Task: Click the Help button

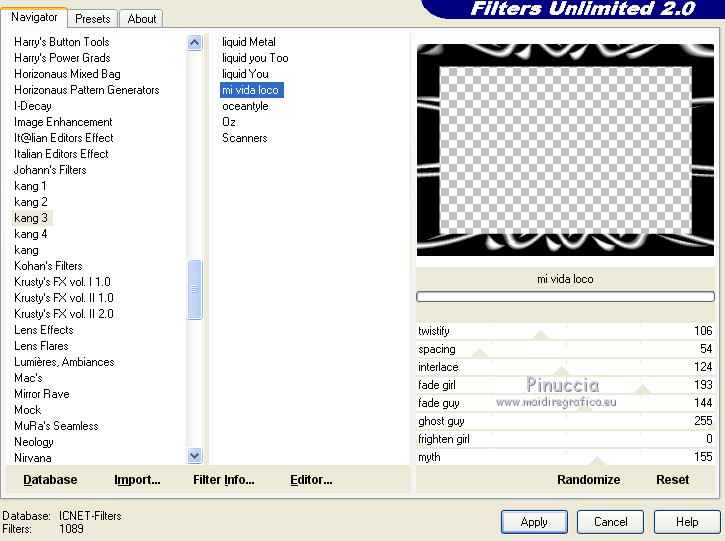Action: 687,522
